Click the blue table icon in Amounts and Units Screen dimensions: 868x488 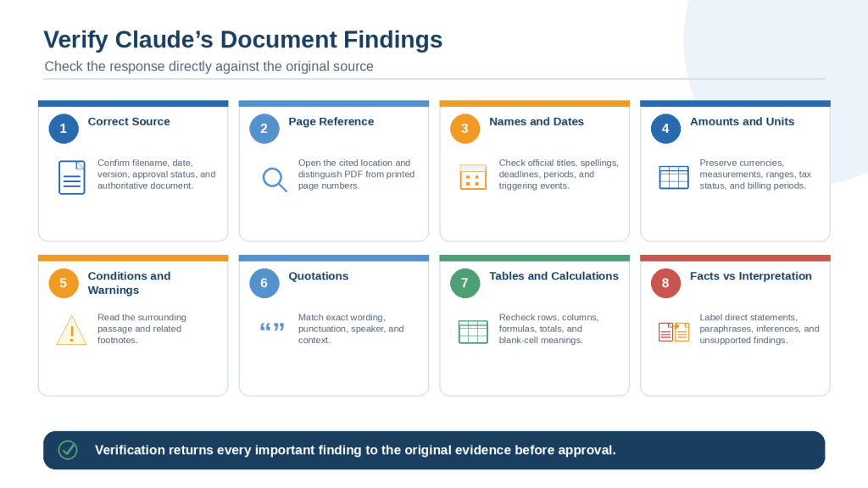pos(674,178)
